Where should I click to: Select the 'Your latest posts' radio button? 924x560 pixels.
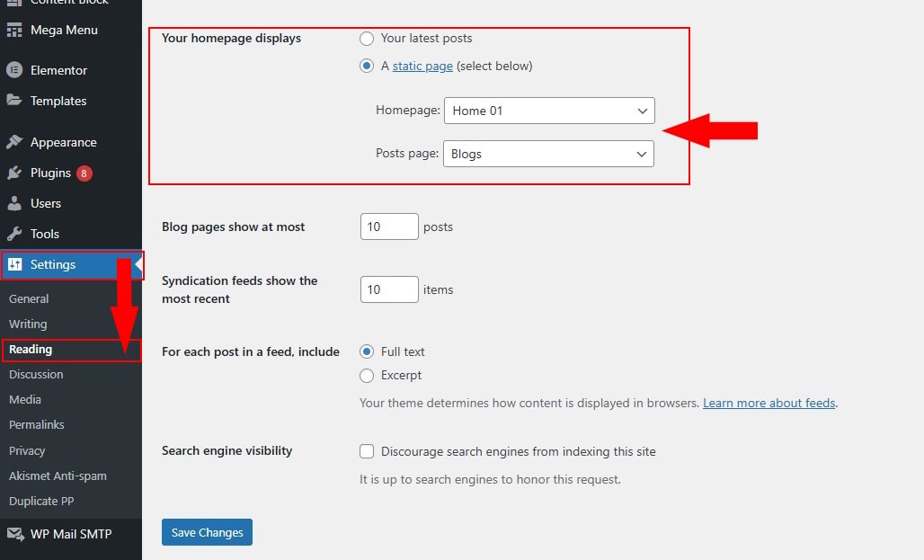pyautogui.click(x=367, y=39)
